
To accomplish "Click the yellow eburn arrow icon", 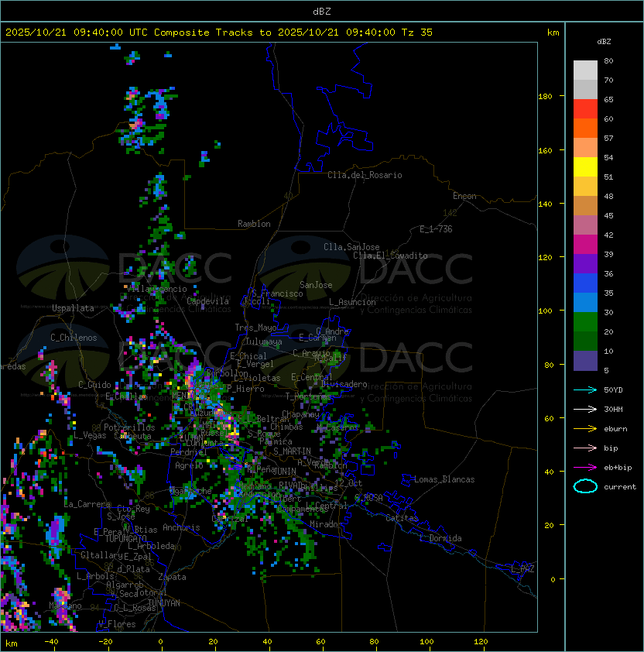I will point(585,429).
